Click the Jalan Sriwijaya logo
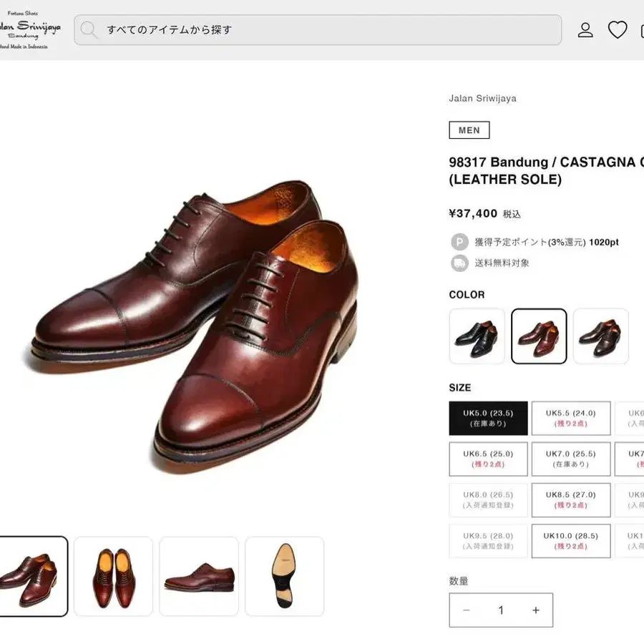 pos(29,30)
